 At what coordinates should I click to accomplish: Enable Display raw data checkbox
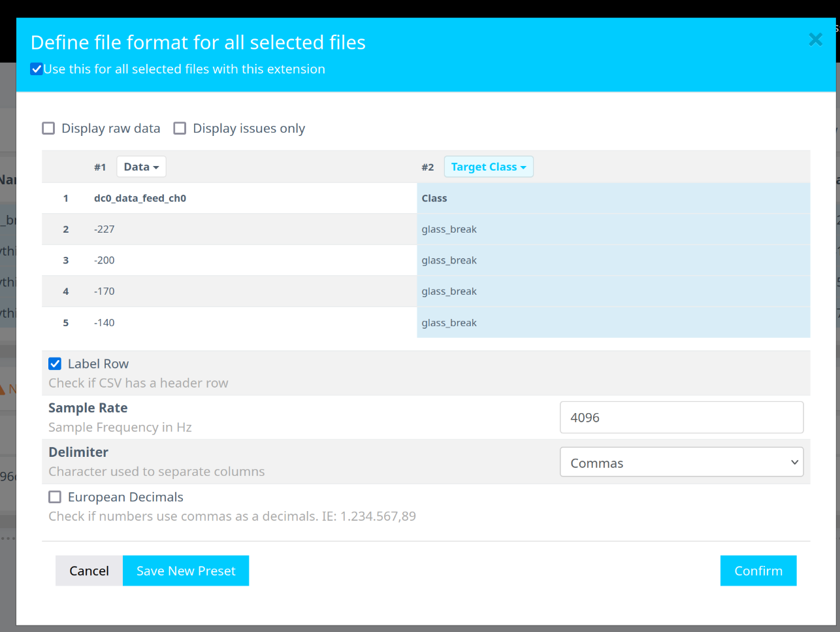(x=48, y=128)
